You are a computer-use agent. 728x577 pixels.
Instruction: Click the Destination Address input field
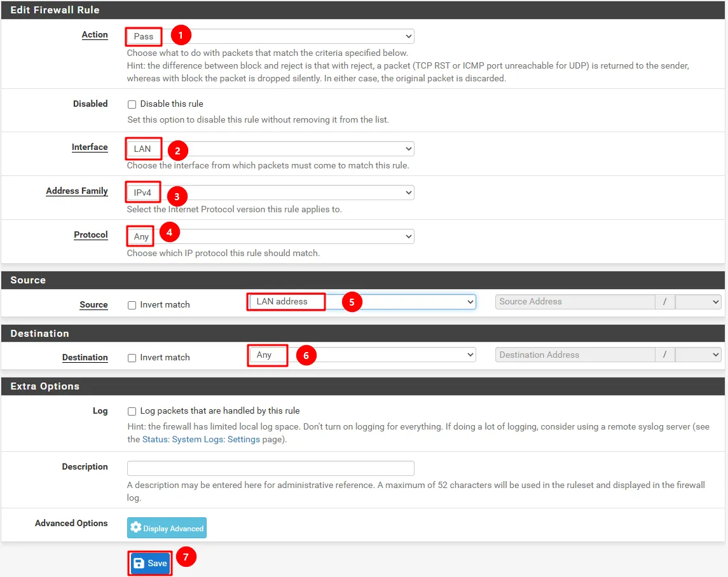[575, 355]
